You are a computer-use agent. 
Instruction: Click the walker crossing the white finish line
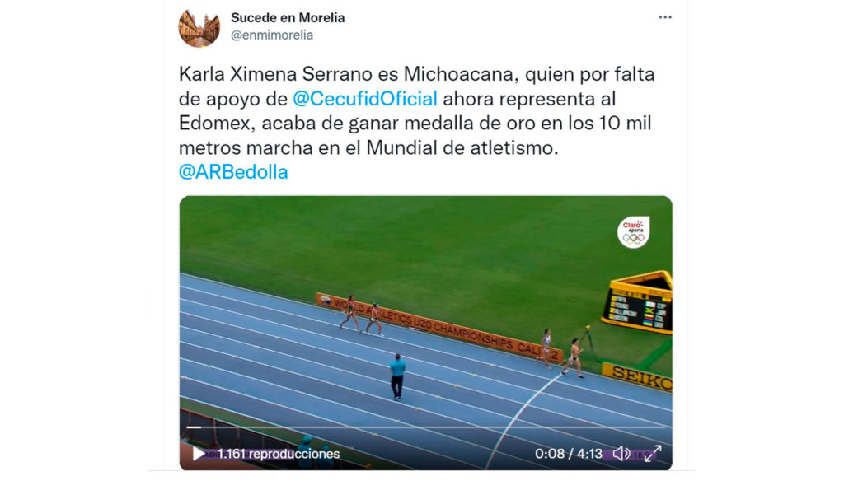pos(574,359)
